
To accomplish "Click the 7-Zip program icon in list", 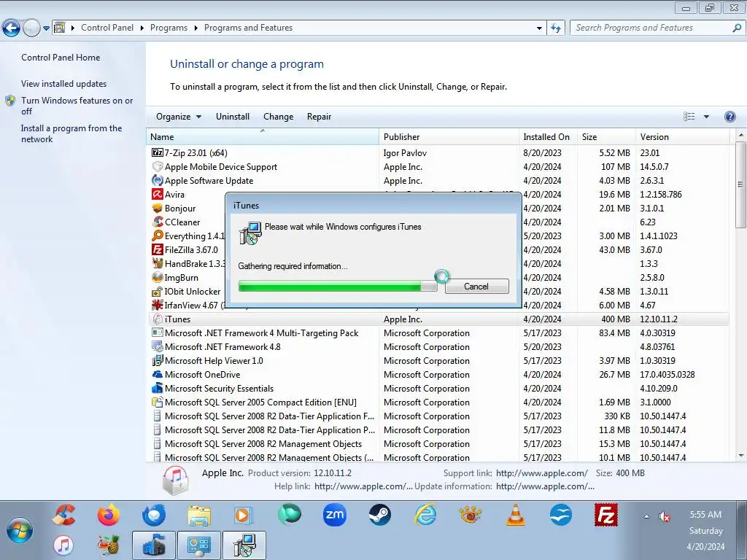I will point(158,153).
